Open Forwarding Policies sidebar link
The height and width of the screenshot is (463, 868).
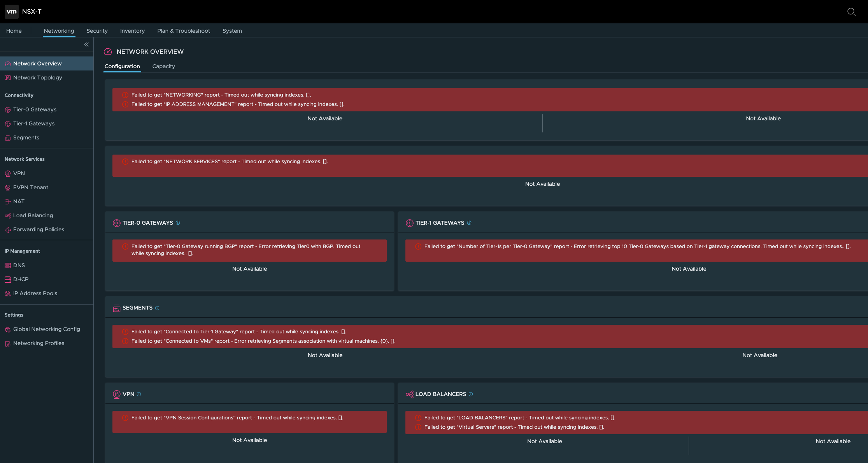coord(39,229)
